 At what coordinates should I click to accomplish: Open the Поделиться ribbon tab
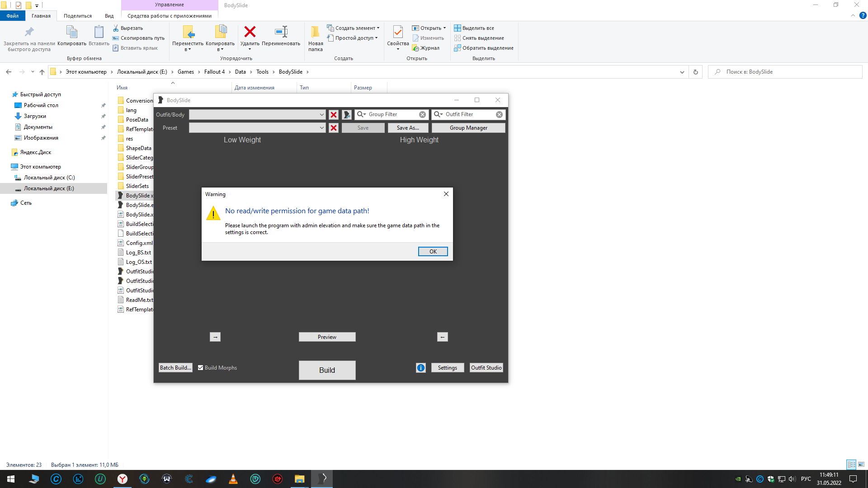tap(77, 16)
